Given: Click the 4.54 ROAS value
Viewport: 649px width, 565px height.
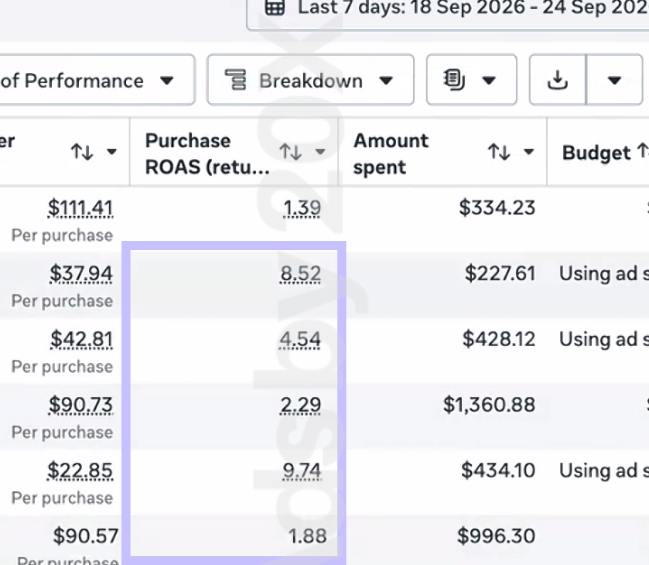Looking at the screenshot, I should (x=300, y=339).
